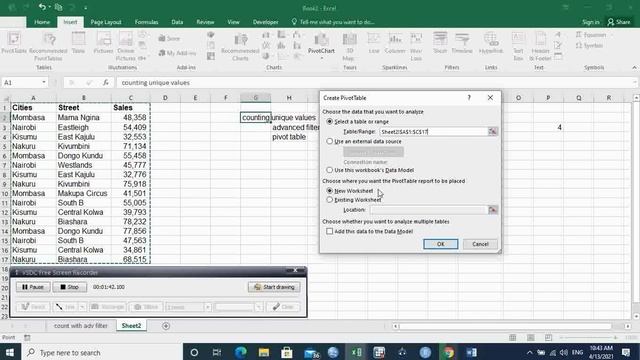Screen dimensions: 640x360
Task: Check 'Add this data to the Data Model'
Action: tap(330, 231)
